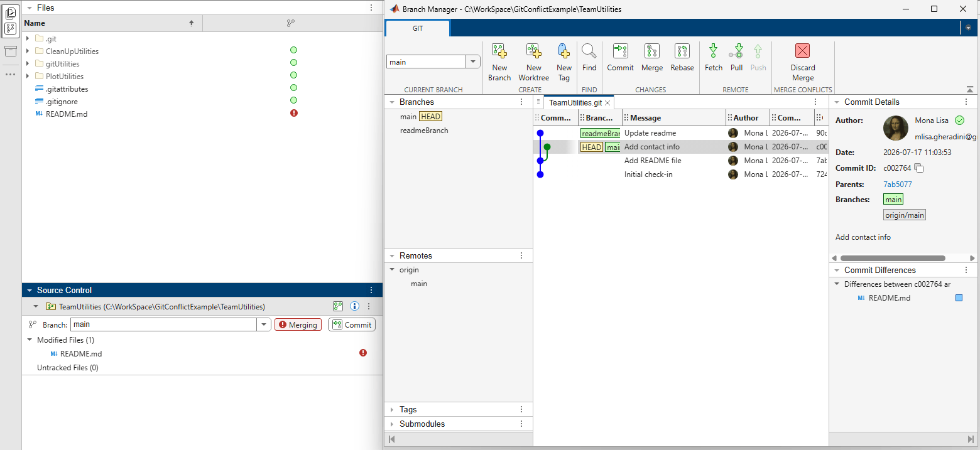
Task: Select the 'Initial check-in' commit row
Action: click(x=680, y=174)
